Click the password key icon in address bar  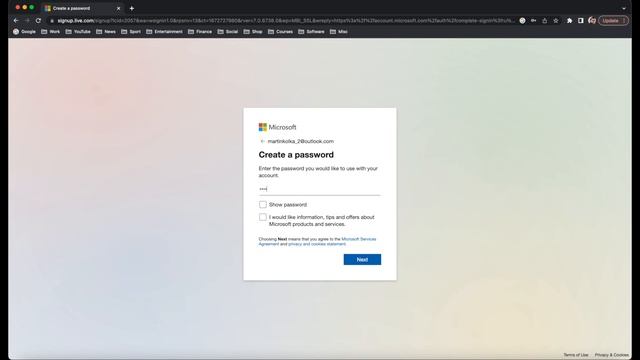[533, 20]
